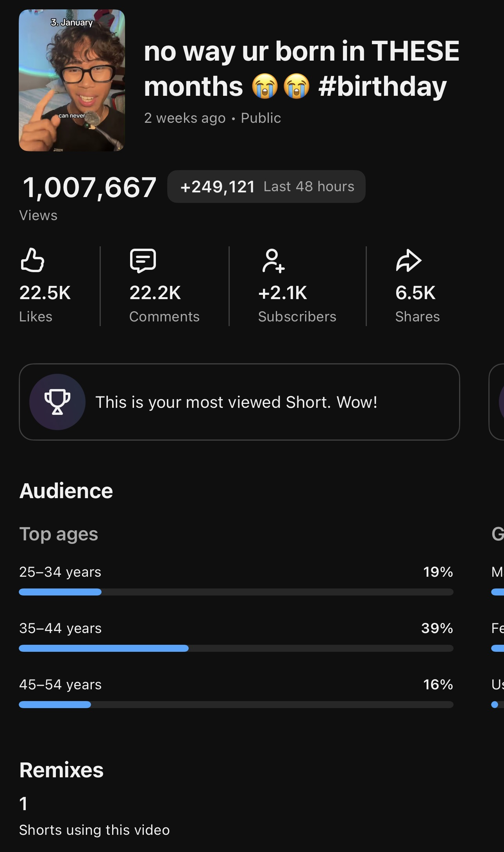The height and width of the screenshot is (852, 504).
Task: Tap the trophy icon on the card
Action: [57, 402]
